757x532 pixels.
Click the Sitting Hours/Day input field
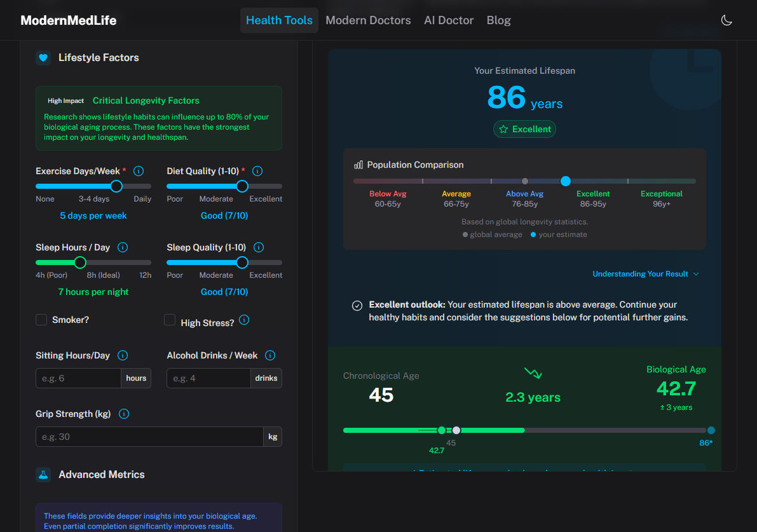coord(78,378)
